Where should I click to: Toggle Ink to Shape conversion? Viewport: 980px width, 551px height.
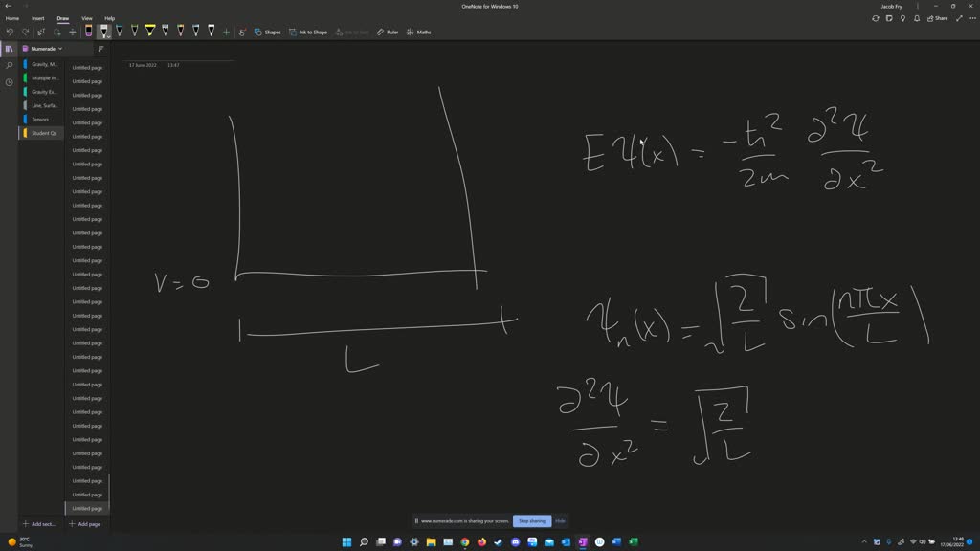[x=308, y=32]
